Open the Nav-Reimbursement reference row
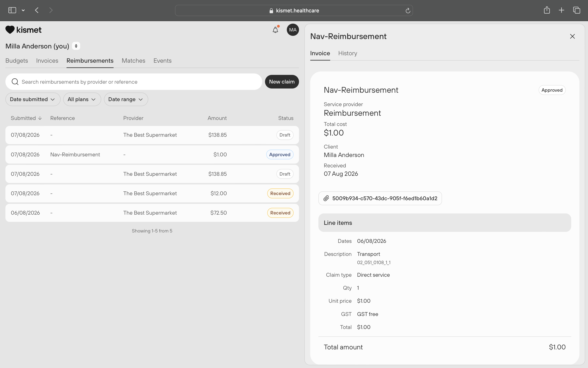Image resolution: width=588 pixels, height=368 pixels. tap(152, 154)
